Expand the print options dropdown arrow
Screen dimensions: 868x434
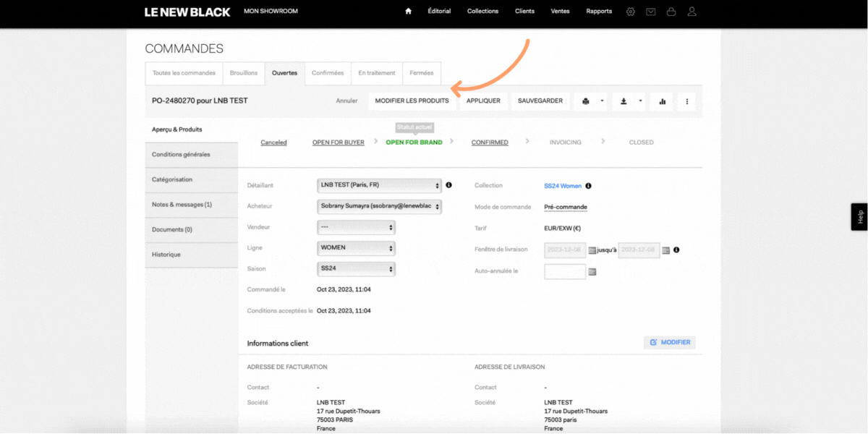tap(602, 101)
